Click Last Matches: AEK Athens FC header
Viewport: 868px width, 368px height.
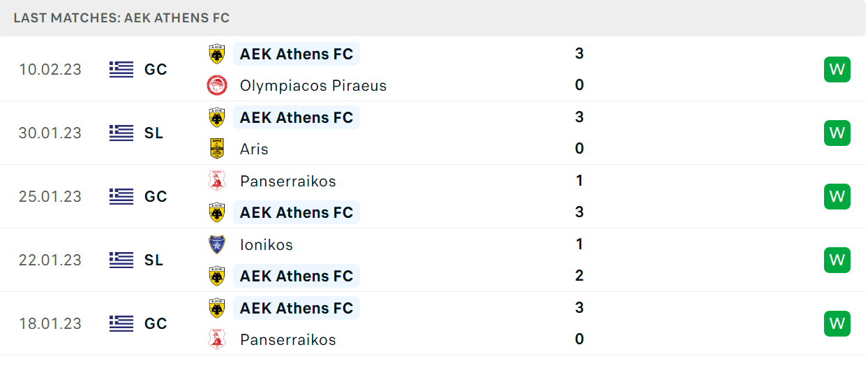point(121,18)
